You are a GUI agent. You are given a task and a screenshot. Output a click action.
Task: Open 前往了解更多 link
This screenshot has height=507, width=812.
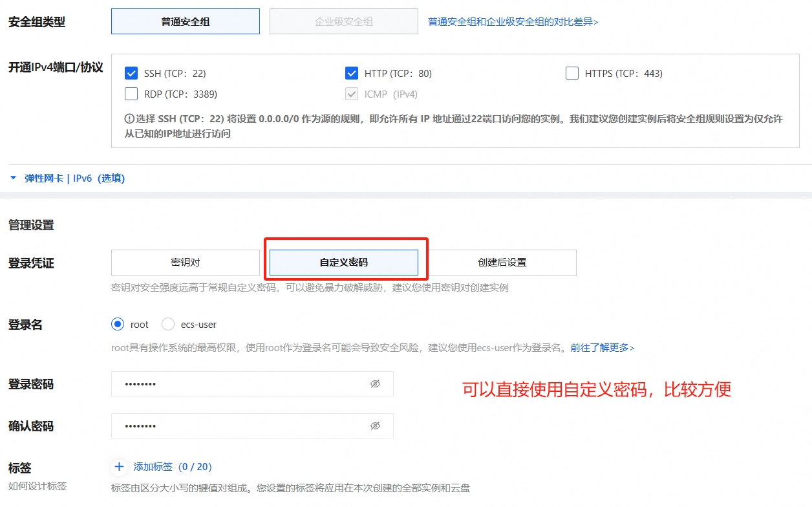(x=602, y=348)
